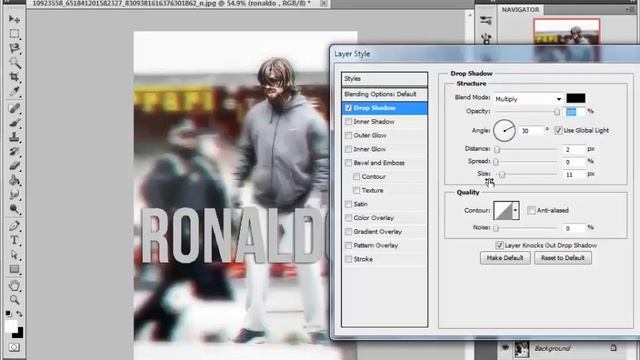640x360 pixels.
Task: Enable the Satin style checkbox
Action: tap(348, 204)
